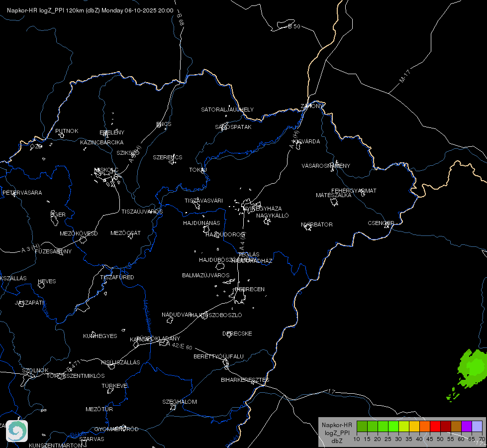Click the SÁTORALJAÚJHELY label
The width and height of the screenshot is (487, 448).
[x=227, y=110]
